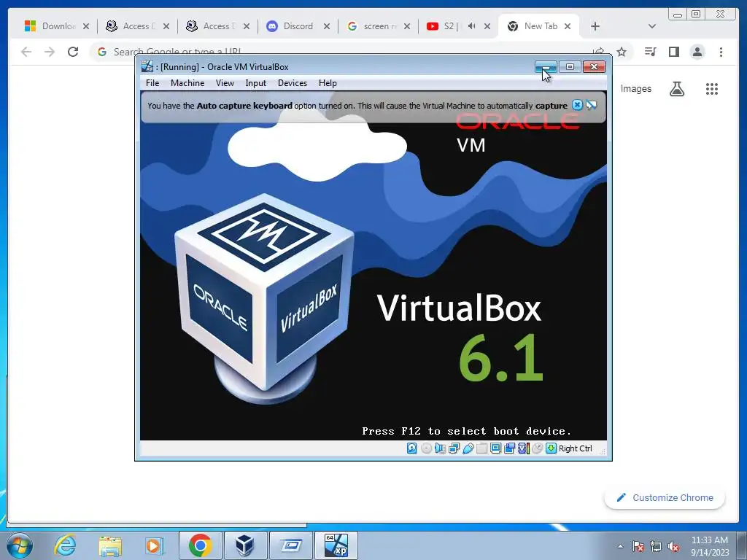The image size is (747, 560).
Task: Bookmark this tab with star icon
Action: [x=622, y=52]
